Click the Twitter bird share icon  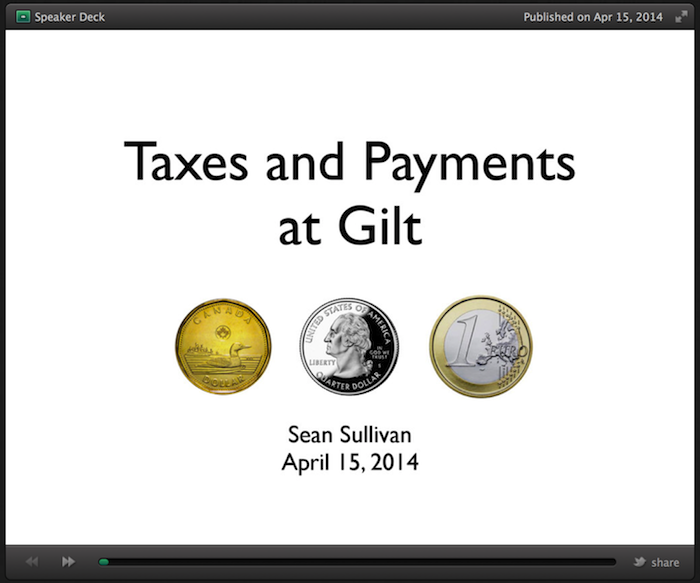[x=640, y=562]
